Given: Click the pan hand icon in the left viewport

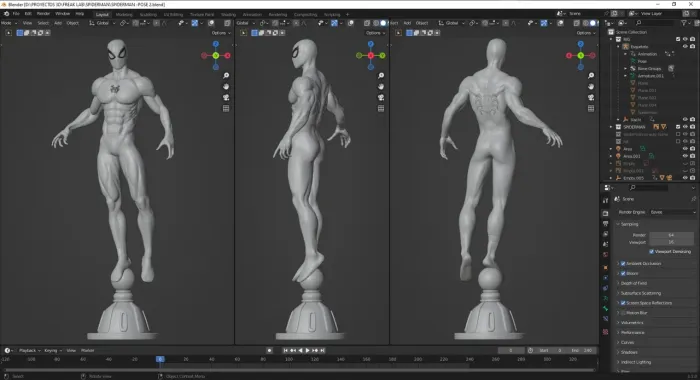Looking at the screenshot, I should coord(226,86).
